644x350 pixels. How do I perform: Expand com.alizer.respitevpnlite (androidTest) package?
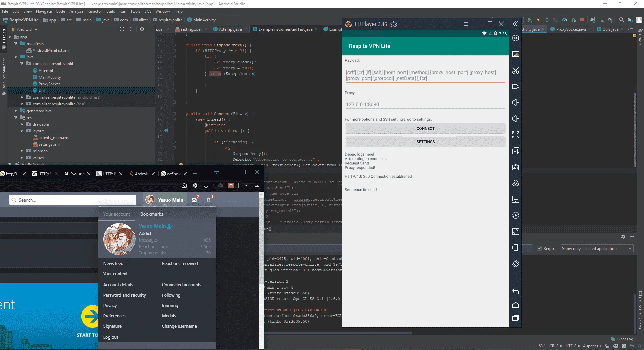(22, 97)
